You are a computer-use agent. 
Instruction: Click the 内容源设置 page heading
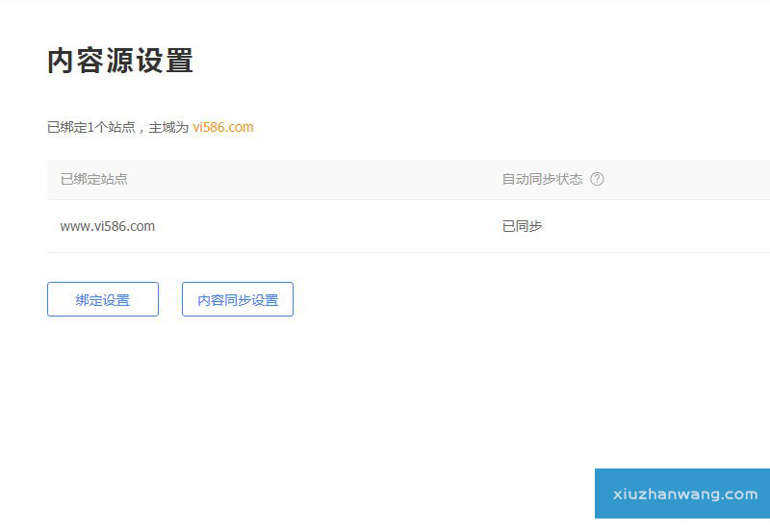pos(120,61)
